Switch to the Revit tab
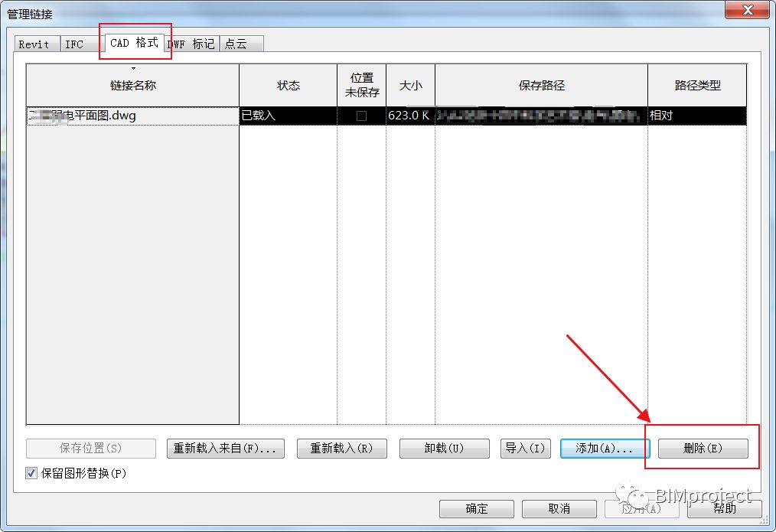Viewport: 776px width, 532px height. pyautogui.click(x=37, y=44)
